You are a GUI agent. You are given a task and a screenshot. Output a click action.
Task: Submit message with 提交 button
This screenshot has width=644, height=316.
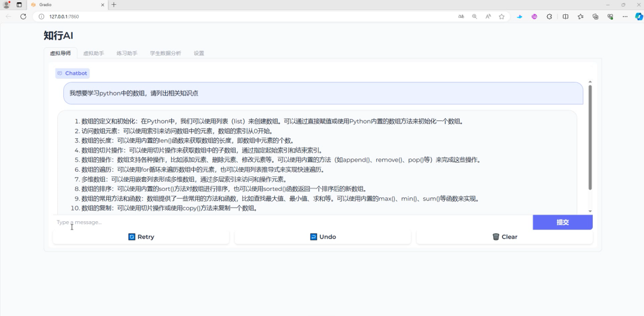tap(562, 222)
